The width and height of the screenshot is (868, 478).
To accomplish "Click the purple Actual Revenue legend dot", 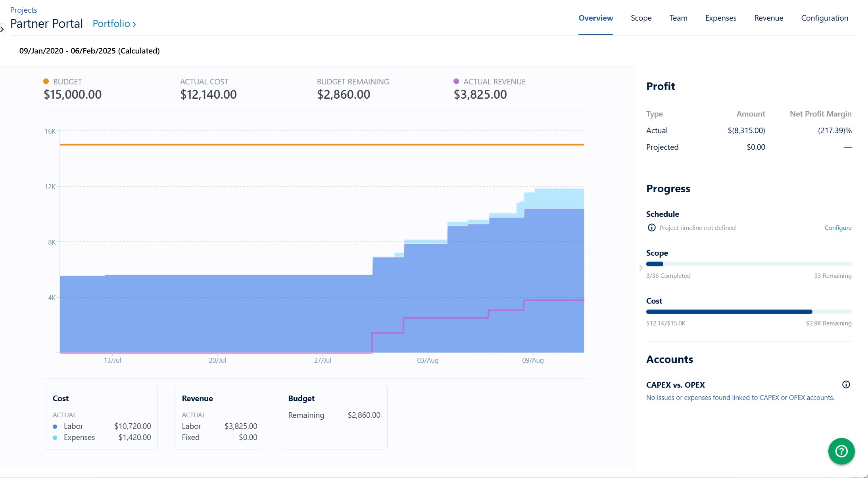I will (x=456, y=81).
